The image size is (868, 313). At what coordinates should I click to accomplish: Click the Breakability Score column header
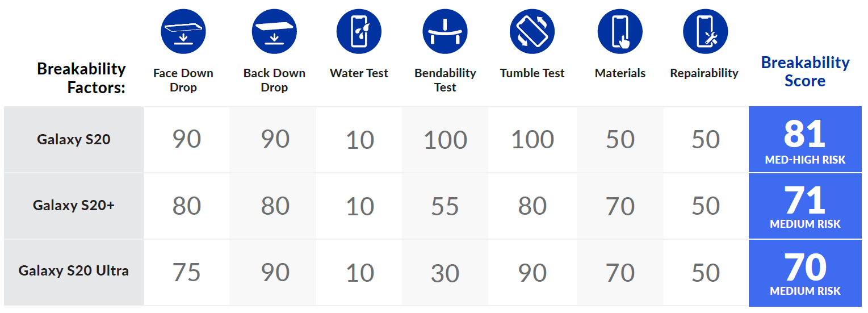pyautogui.click(x=805, y=72)
